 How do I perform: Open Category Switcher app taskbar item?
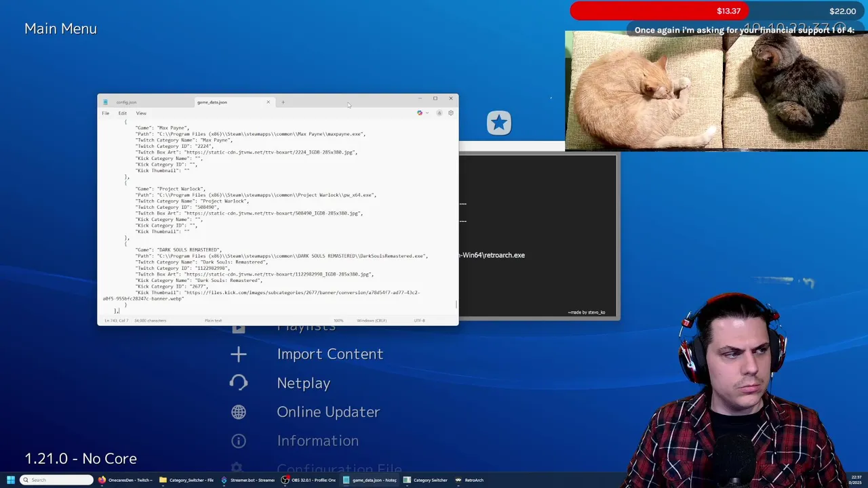pyautogui.click(x=425, y=480)
